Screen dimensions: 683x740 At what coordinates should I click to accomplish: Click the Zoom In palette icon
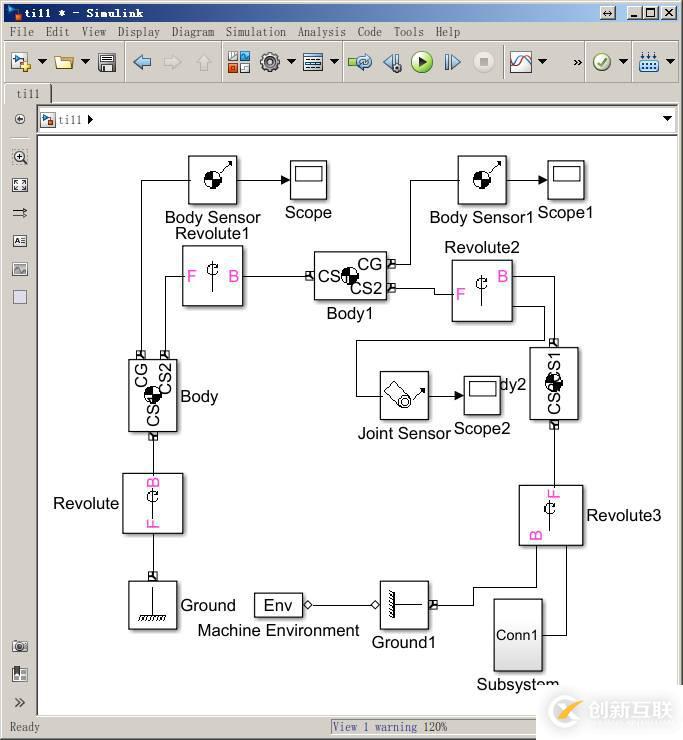click(x=20, y=157)
